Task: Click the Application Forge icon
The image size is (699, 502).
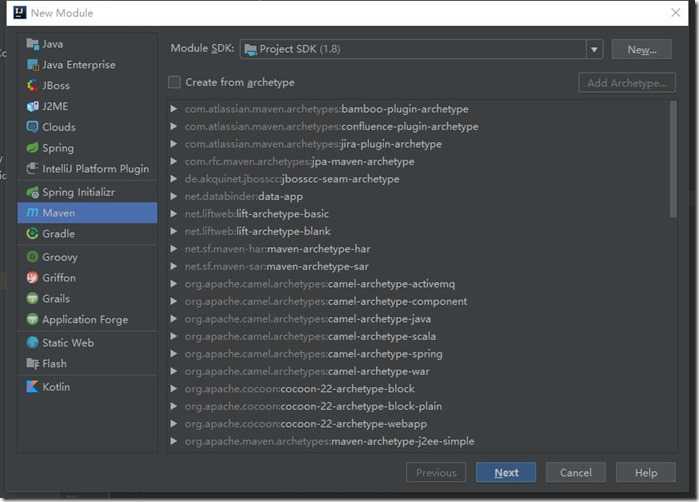Action: (x=33, y=319)
